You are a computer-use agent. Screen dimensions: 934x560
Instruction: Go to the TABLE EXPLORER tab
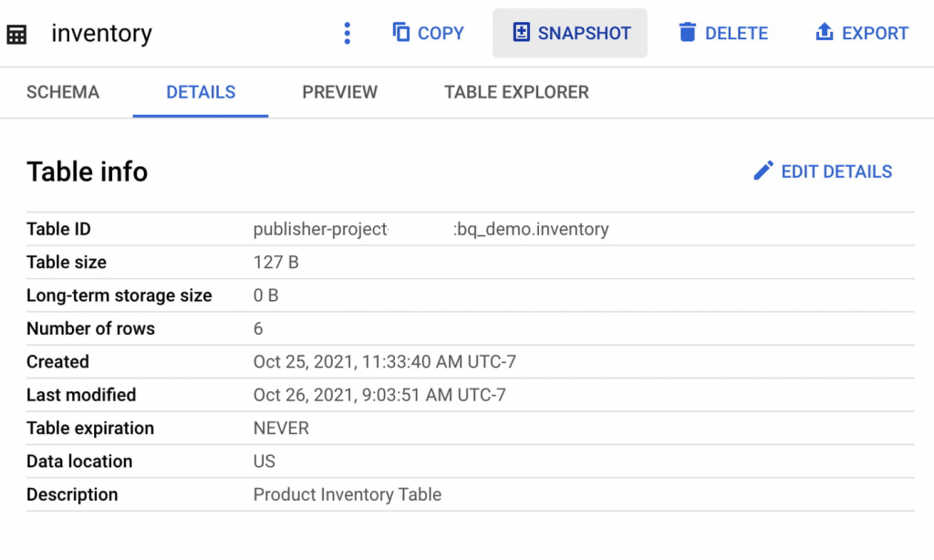pyautogui.click(x=516, y=92)
